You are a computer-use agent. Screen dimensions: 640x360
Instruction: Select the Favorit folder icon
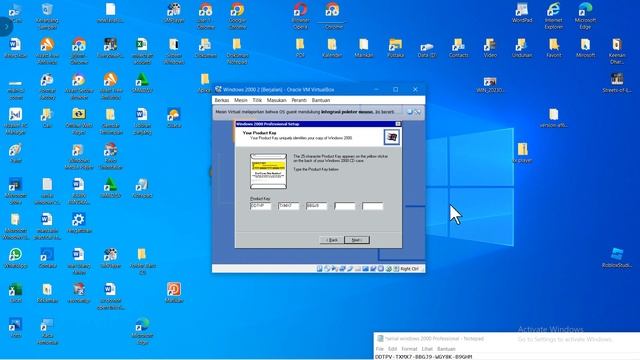pyautogui.click(x=553, y=48)
